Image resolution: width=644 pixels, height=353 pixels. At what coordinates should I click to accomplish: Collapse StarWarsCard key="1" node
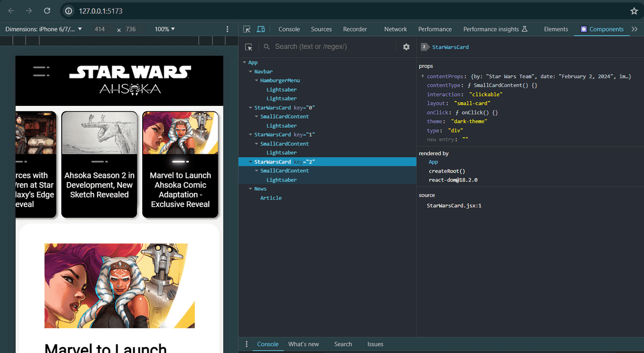pyautogui.click(x=250, y=135)
